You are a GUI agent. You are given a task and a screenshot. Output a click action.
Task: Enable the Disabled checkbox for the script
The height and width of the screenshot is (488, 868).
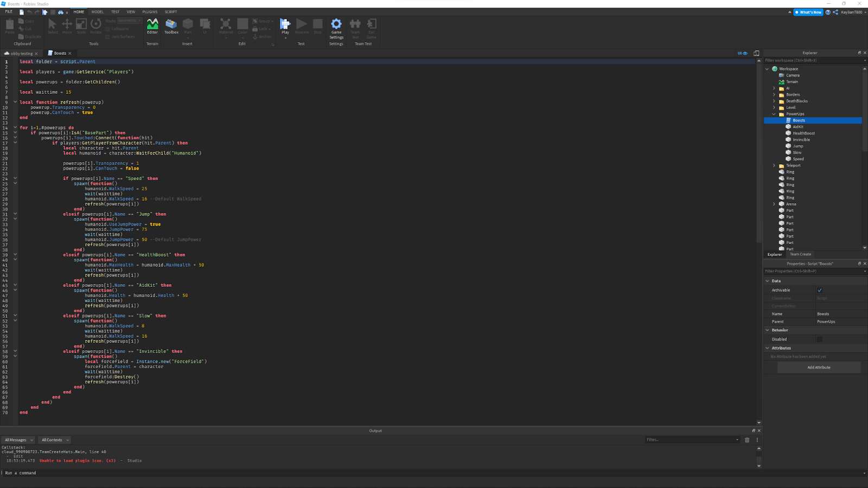click(820, 339)
